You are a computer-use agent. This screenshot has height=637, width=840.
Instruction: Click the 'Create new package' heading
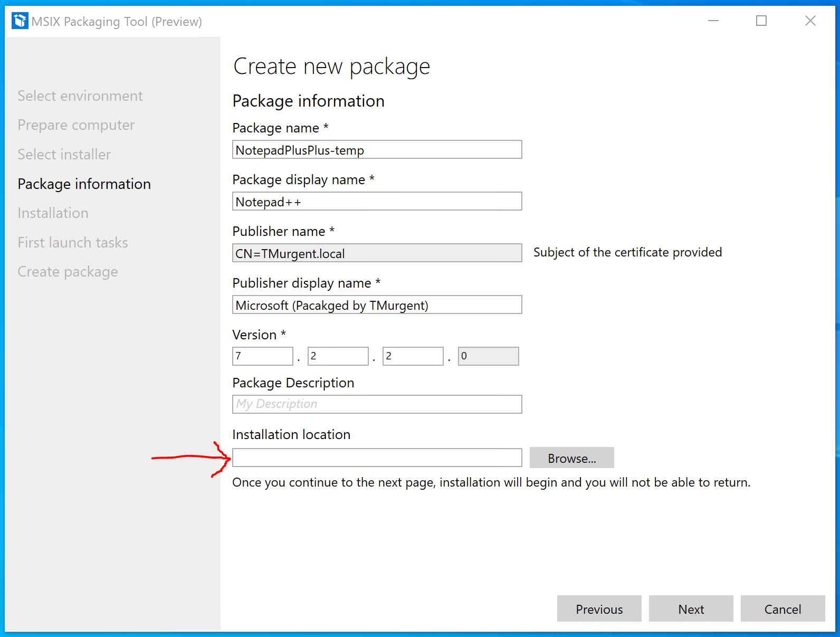coord(332,67)
